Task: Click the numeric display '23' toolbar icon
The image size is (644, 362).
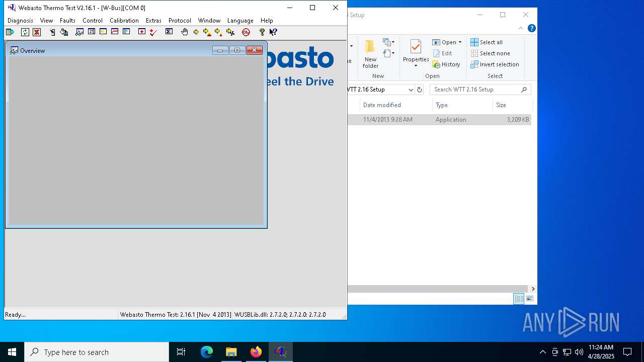Action: coord(91,32)
